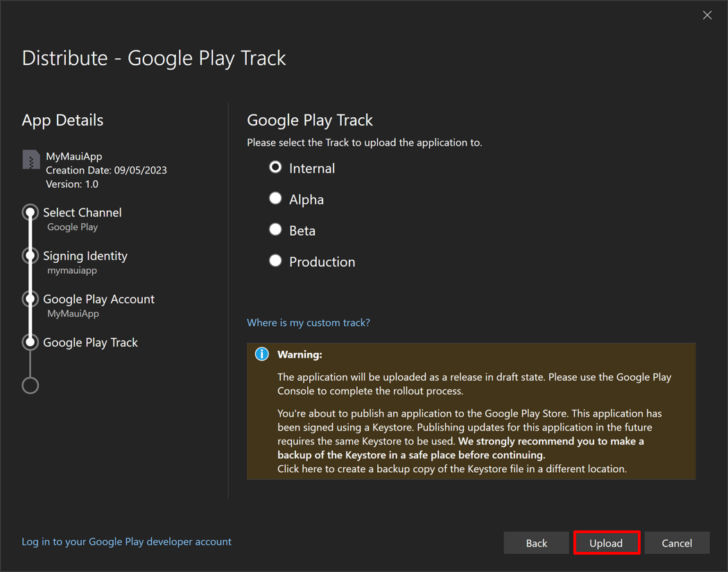
Task: Select the Alpha track
Action: coord(275,199)
